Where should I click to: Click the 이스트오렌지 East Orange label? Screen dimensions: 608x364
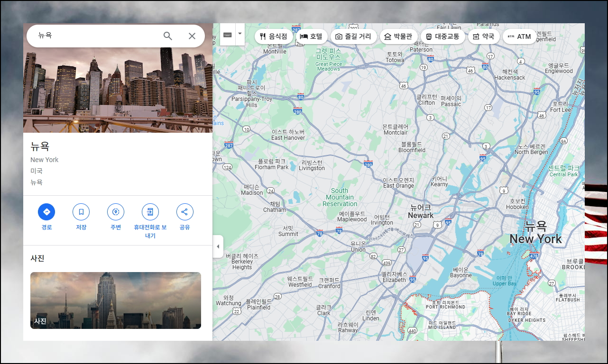398,183
